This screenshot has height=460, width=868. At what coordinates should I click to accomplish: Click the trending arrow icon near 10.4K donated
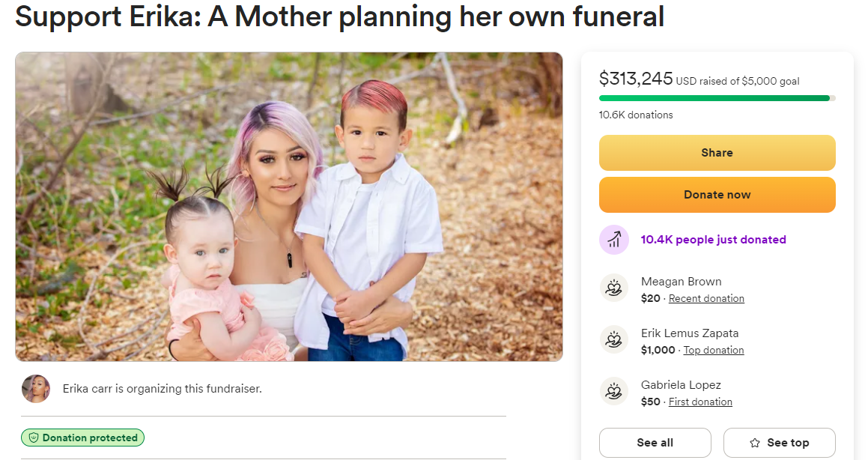614,240
